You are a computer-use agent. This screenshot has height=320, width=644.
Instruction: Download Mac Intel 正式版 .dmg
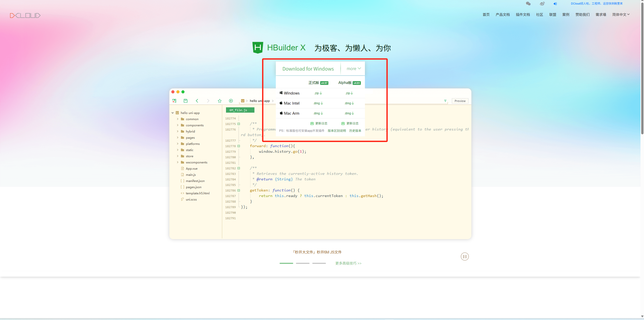(318, 103)
